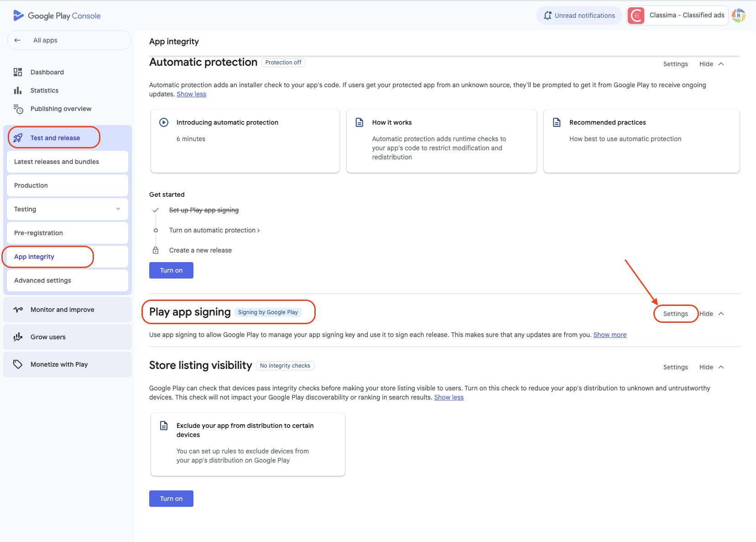Open Settings for Store listing visibility

click(x=675, y=367)
